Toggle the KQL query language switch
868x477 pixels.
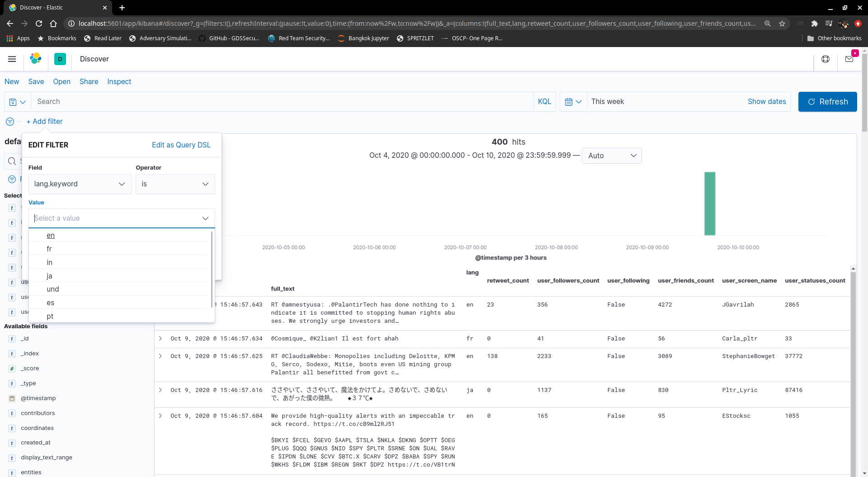tap(544, 102)
